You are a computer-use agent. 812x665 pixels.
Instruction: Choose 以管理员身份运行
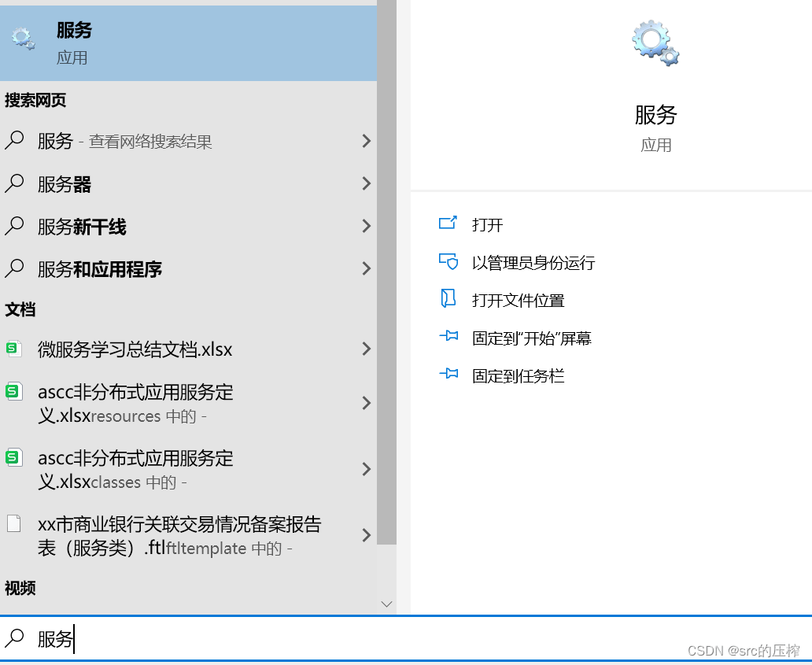[533, 263]
